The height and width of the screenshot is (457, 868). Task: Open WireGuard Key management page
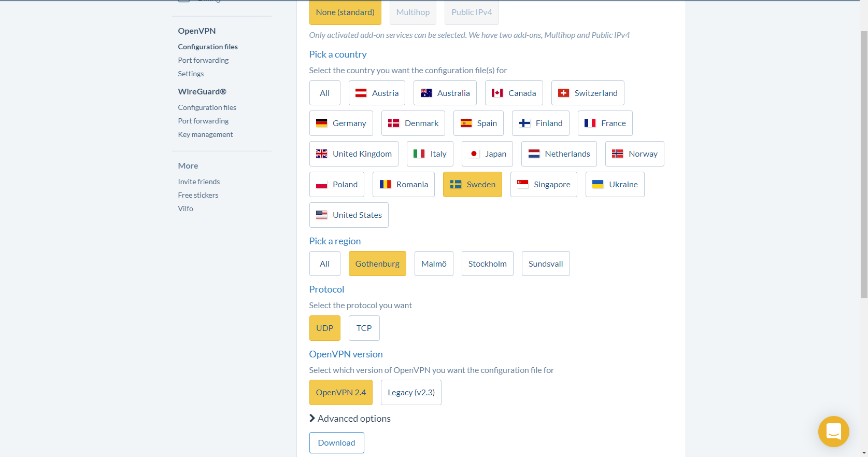tap(205, 134)
